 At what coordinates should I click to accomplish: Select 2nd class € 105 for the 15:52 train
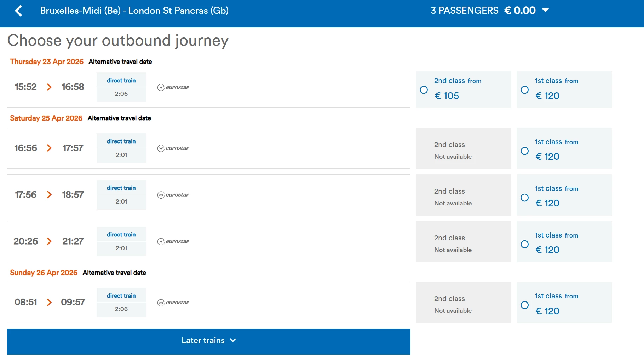424,90
